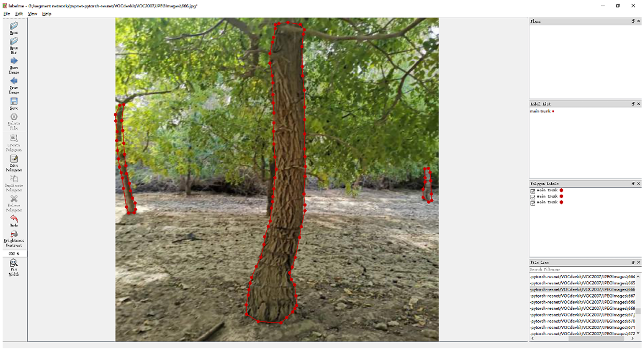Go to Next Image arrow

14,61
